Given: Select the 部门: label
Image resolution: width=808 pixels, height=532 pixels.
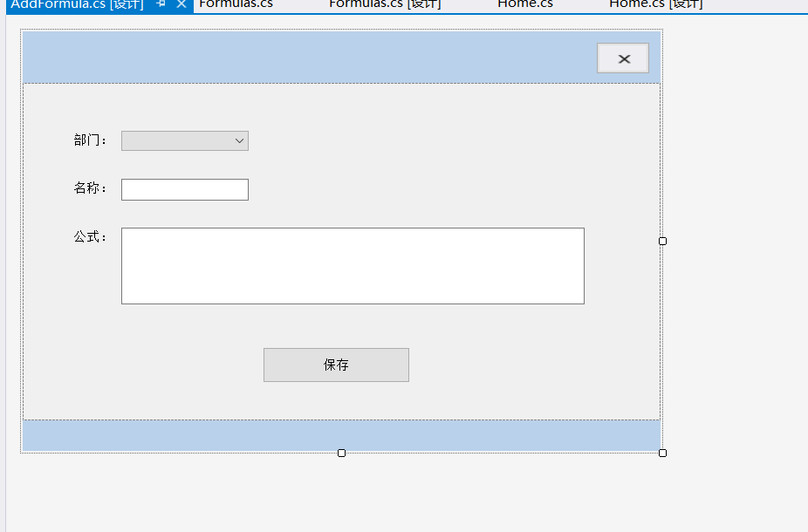Looking at the screenshot, I should pos(90,140).
